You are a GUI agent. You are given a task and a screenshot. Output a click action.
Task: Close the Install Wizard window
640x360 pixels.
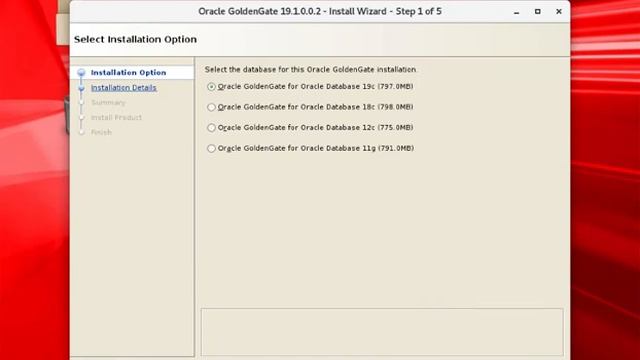[x=559, y=11]
